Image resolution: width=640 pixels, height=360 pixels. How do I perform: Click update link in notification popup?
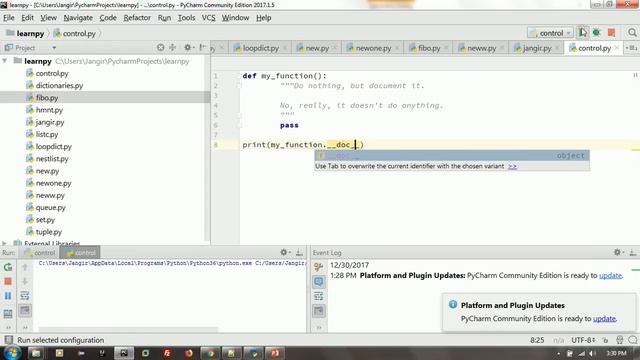coord(604,319)
